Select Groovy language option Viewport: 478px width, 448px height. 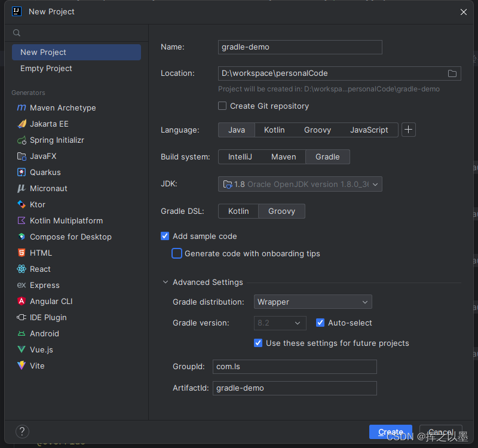click(x=317, y=130)
